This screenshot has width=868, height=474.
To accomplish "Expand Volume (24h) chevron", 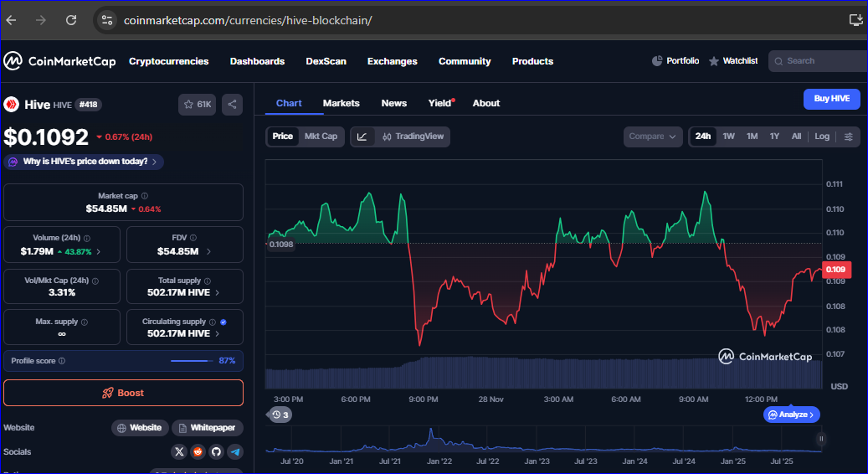I will [x=99, y=251].
